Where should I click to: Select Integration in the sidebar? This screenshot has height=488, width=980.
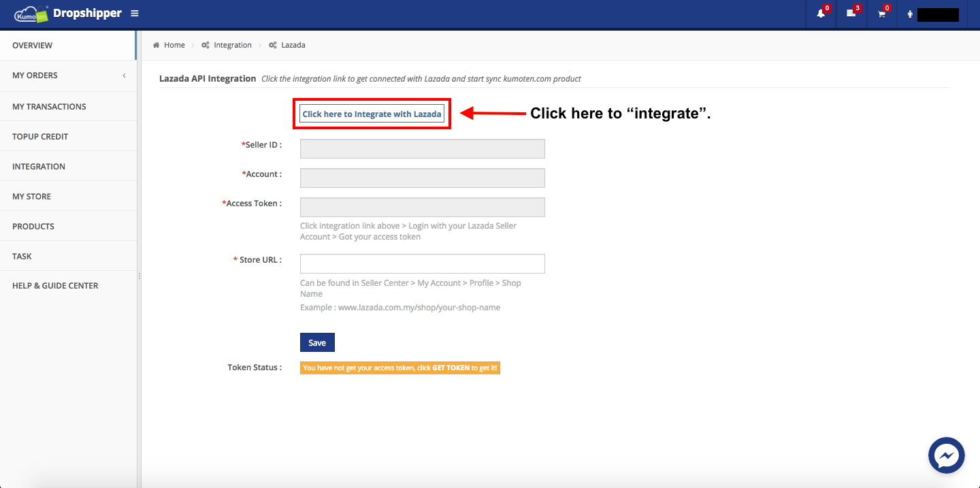[68, 166]
